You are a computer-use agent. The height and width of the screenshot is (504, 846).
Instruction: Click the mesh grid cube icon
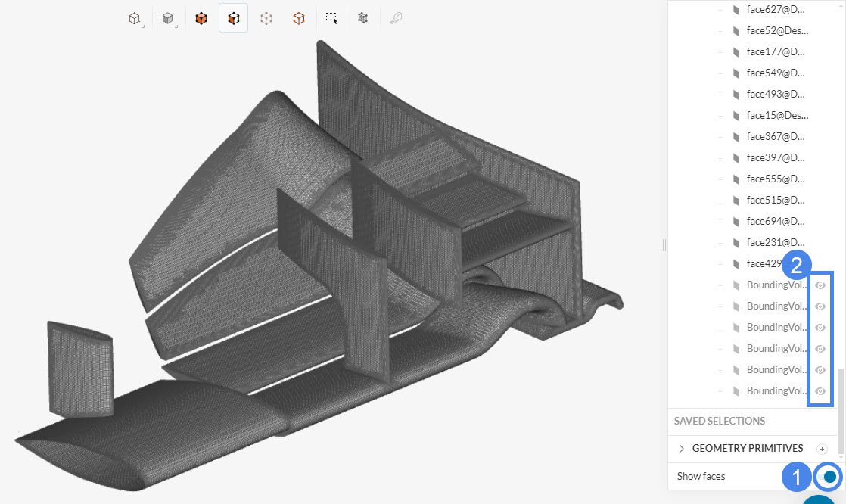click(x=363, y=18)
